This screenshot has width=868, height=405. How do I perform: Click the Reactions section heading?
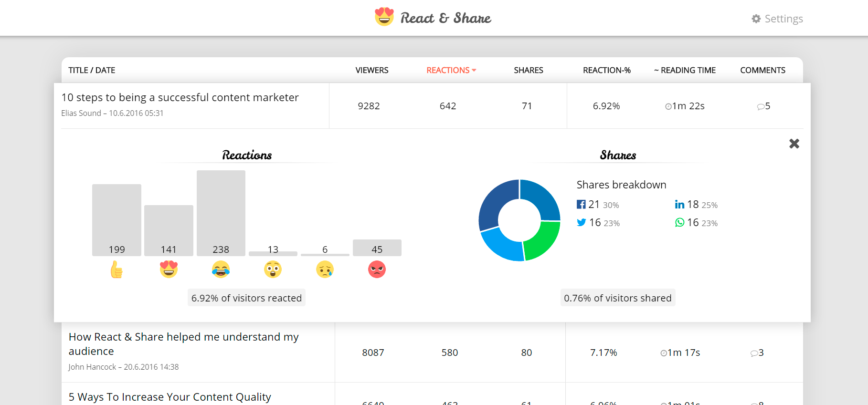pos(247,155)
